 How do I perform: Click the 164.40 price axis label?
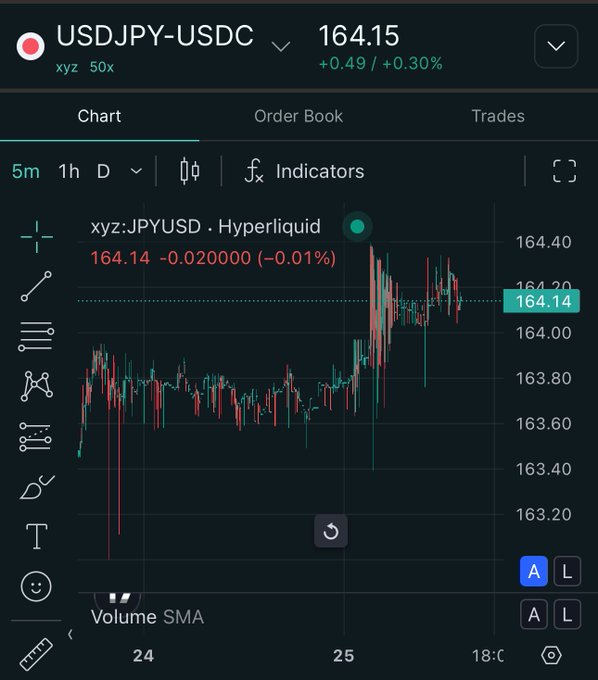543,242
